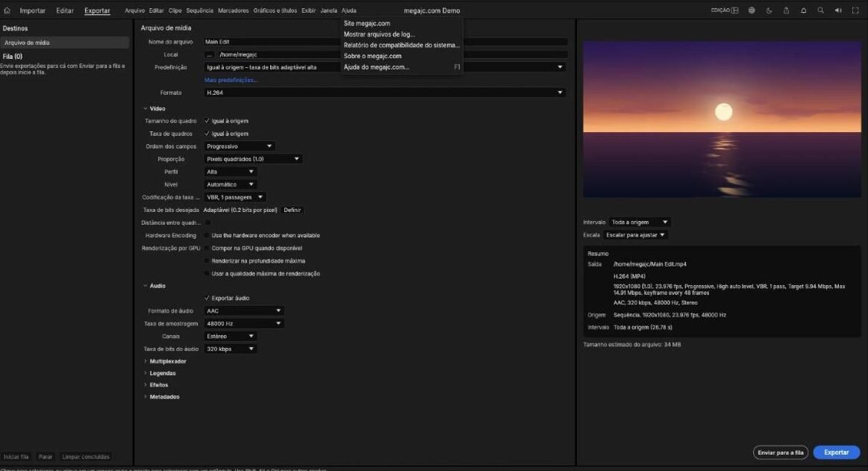This screenshot has height=471, width=868.
Task: Open the Clipe menu
Action: point(175,10)
